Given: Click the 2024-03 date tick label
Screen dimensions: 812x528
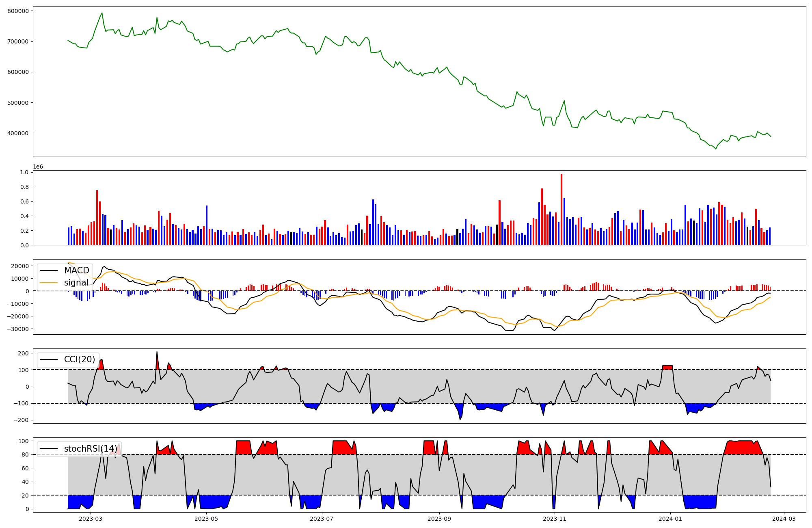Looking at the screenshot, I should pos(784,519).
